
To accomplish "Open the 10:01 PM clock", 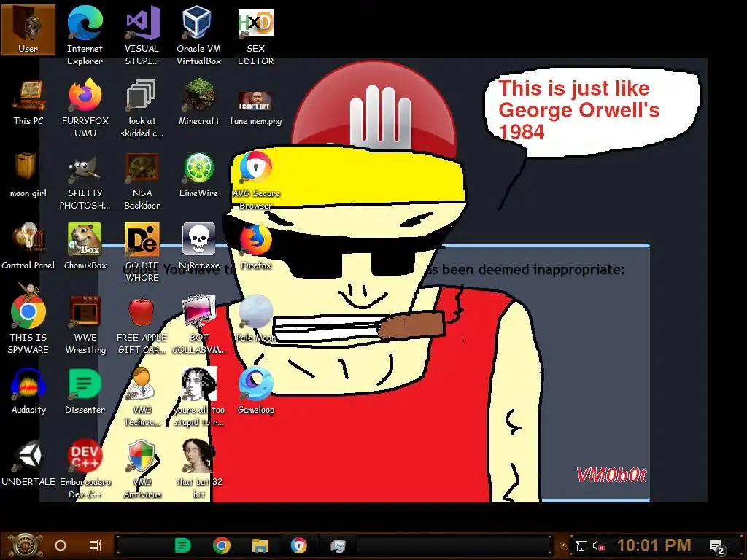I will pos(654,545).
